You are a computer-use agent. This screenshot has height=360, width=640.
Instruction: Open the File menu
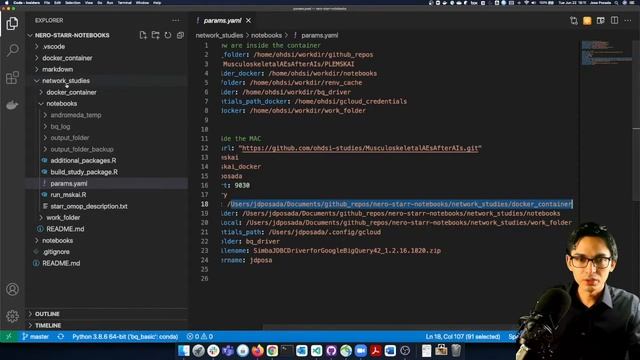[x=47, y=3]
